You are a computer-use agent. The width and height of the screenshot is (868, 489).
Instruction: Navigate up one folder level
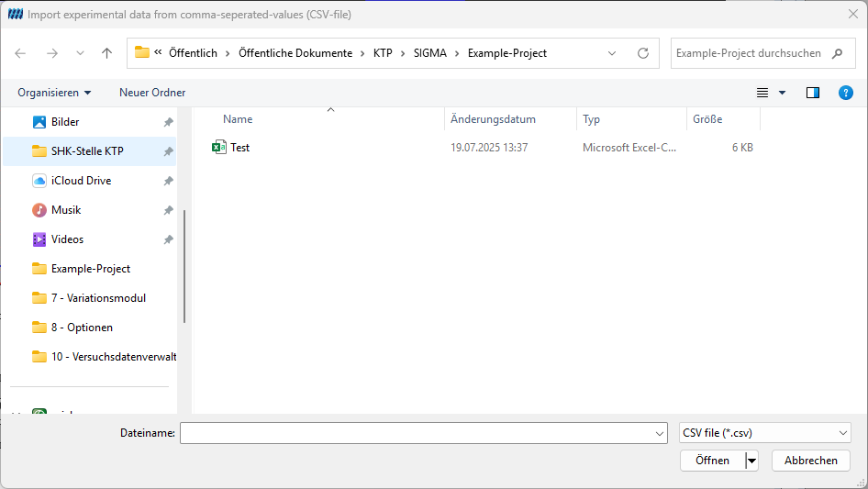(x=106, y=53)
